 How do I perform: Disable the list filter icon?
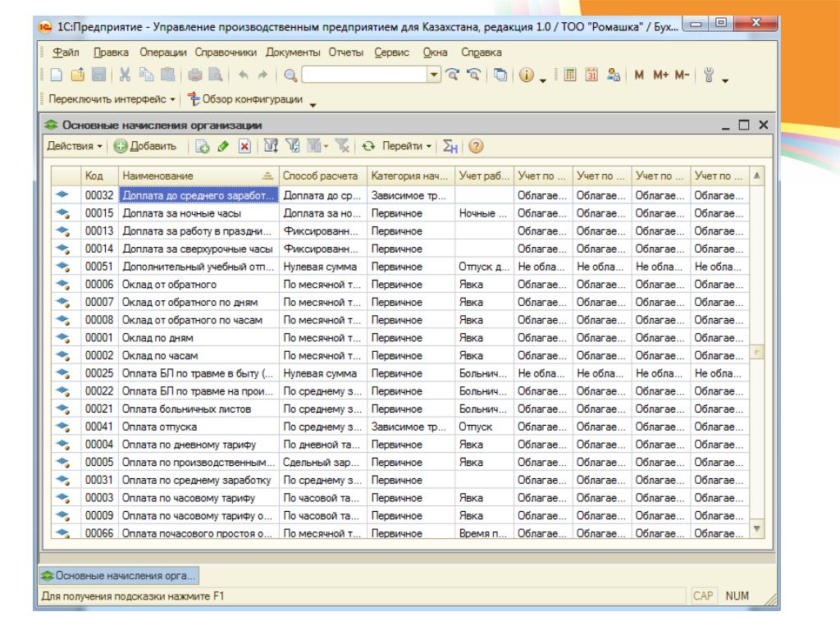click(x=342, y=146)
